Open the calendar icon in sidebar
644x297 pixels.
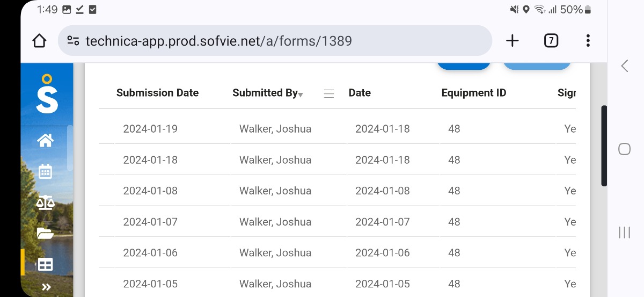click(x=46, y=171)
